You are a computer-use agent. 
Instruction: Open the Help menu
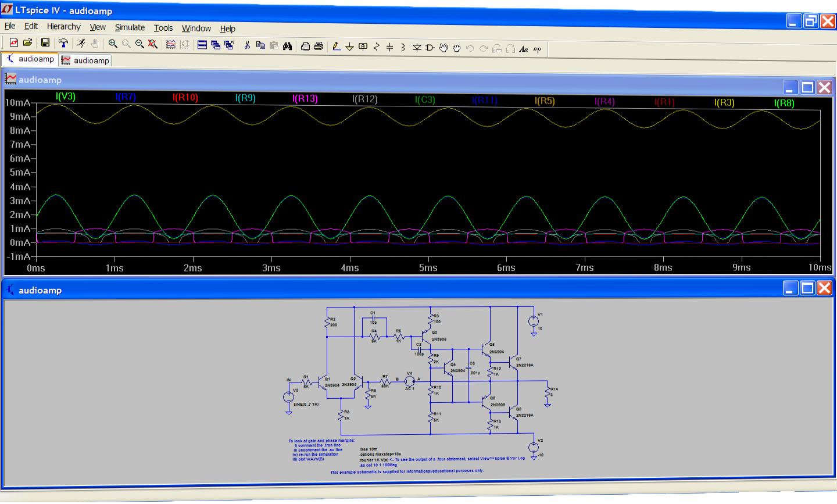point(228,29)
